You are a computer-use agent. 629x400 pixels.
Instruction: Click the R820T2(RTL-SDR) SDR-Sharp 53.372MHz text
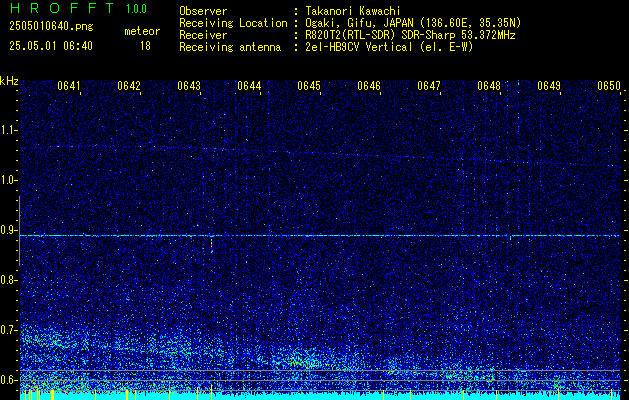pos(410,35)
